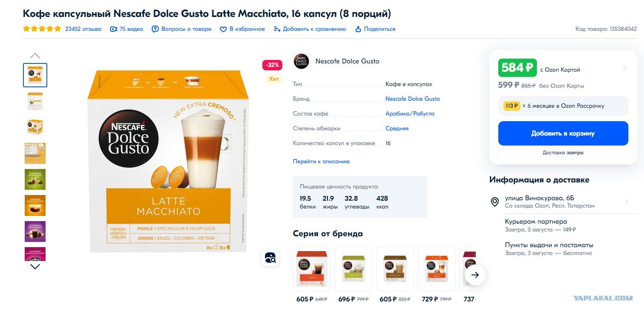Click the heart icon to add to favorites
This screenshot has width=644, height=311.
pos(223,29)
